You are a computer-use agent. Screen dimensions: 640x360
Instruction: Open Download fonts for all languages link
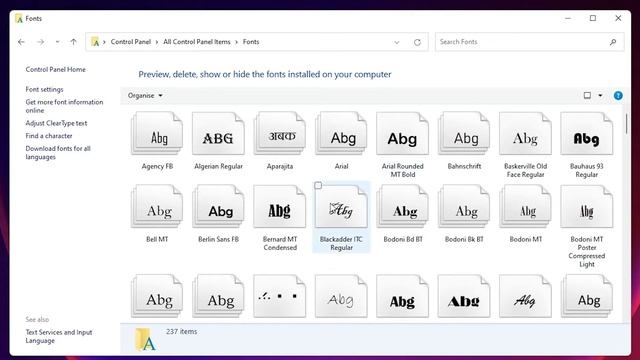[58, 153]
